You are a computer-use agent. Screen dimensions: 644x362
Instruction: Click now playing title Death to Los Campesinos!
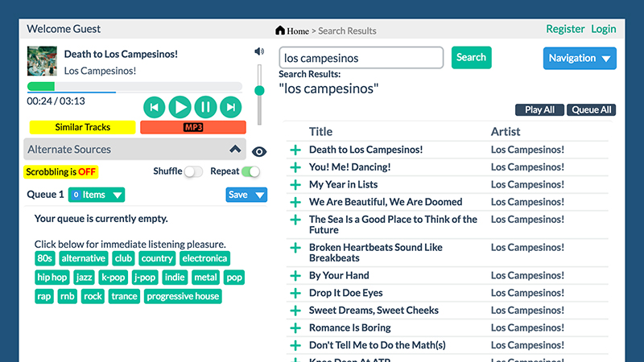pos(121,54)
